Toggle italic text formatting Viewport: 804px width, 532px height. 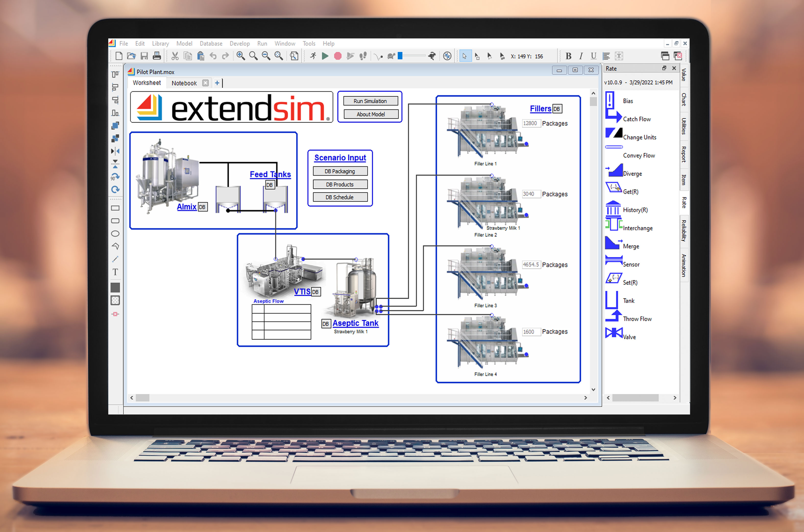[x=581, y=56]
